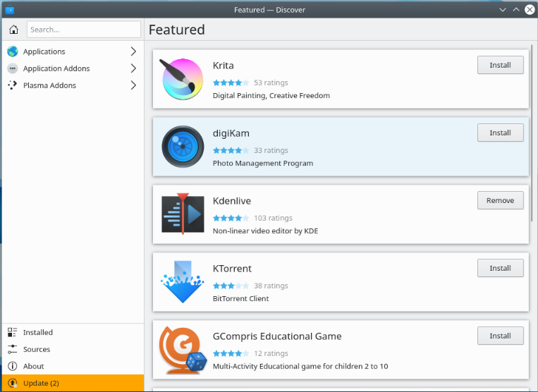Click the Kdenlive title text
This screenshot has width=538, height=392.
pos(231,201)
